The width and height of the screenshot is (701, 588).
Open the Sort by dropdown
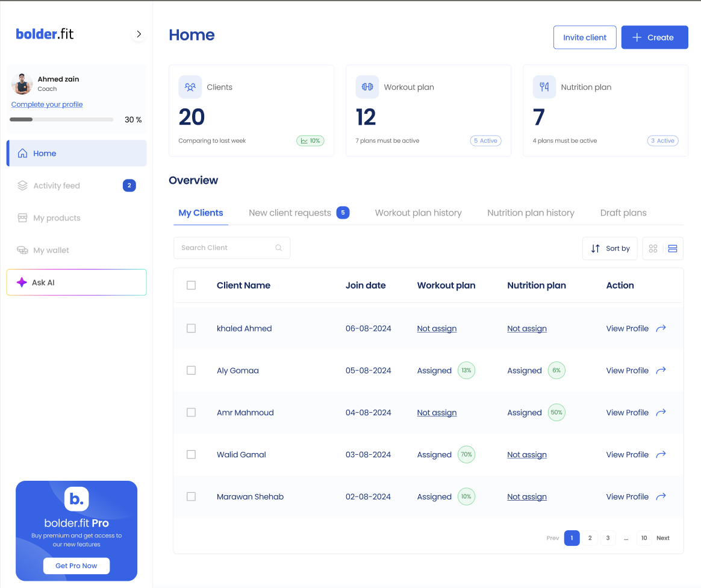click(609, 248)
